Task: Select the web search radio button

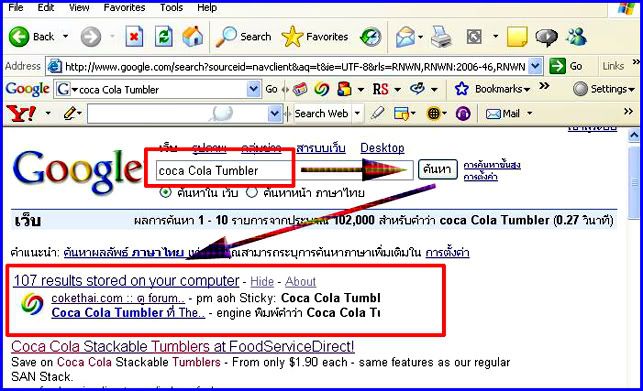Action: click(x=165, y=192)
